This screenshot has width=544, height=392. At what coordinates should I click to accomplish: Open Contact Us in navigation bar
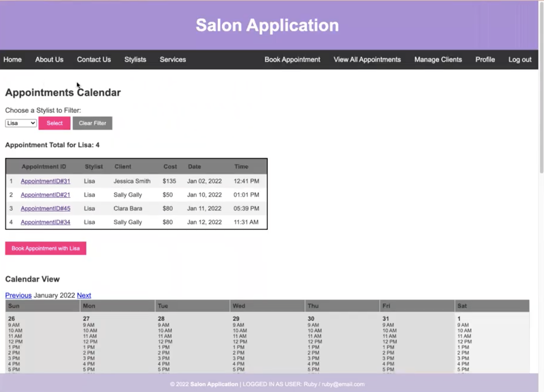pos(94,59)
